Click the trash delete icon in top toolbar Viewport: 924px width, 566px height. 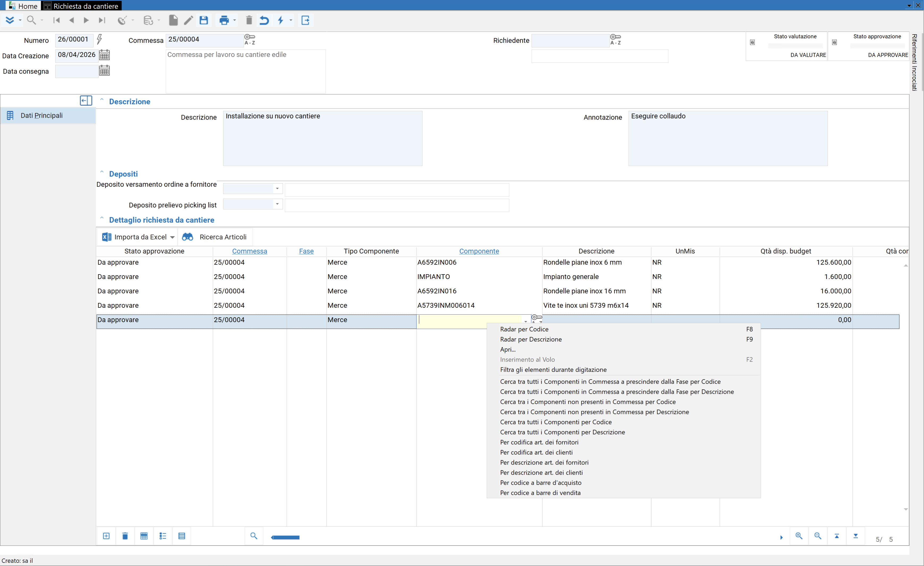point(249,20)
